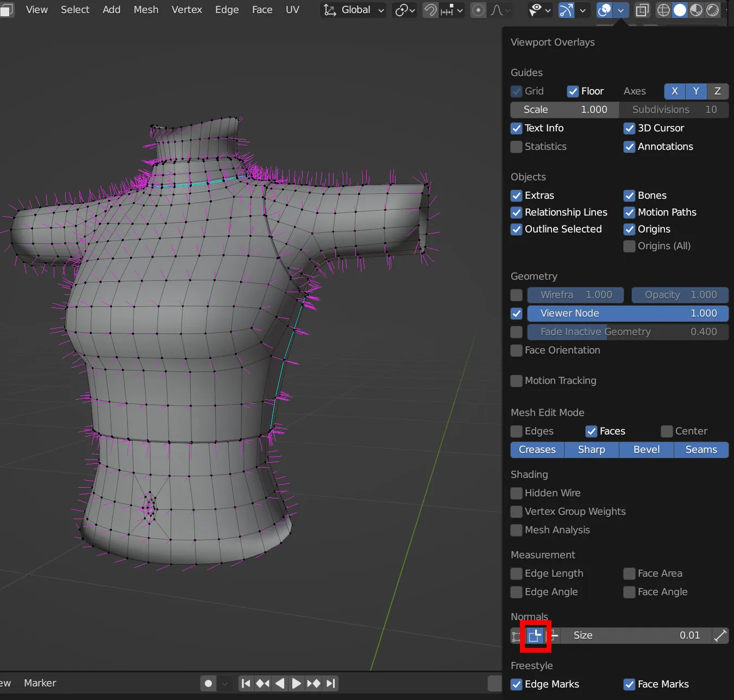Click the play animation forward button
734x700 pixels.
coord(296,683)
